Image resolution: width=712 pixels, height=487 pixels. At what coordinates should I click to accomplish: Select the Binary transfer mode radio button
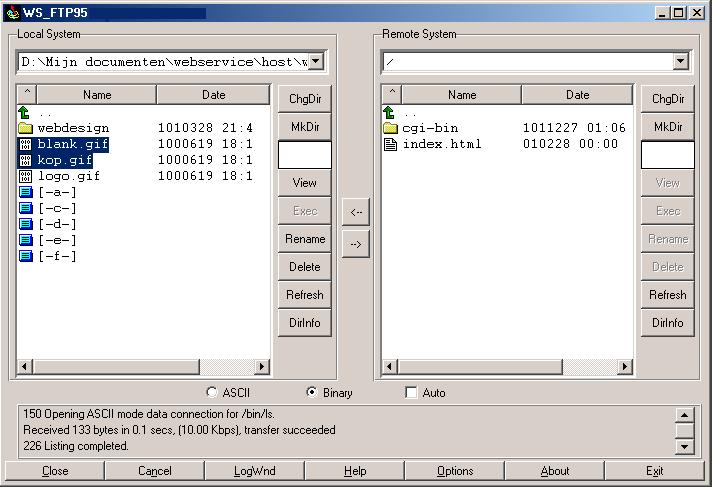[x=312, y=393]
